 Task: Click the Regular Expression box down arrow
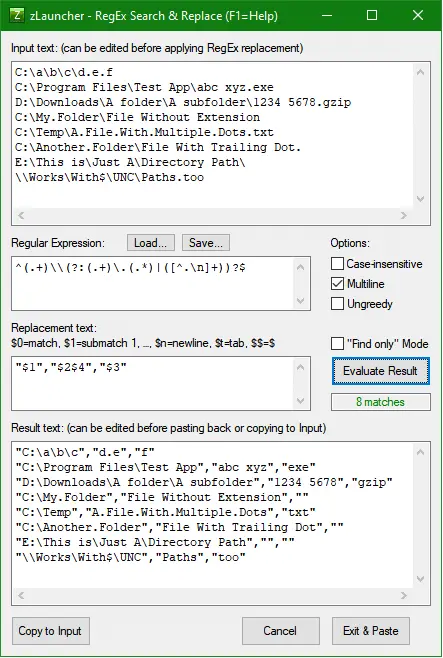[x=300, y=300]
